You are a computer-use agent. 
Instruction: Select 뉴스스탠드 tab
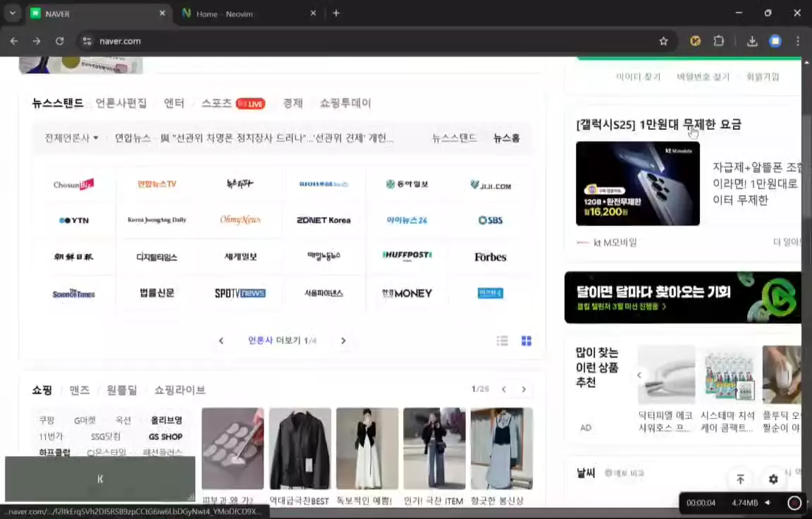click(x=58, y=103)
